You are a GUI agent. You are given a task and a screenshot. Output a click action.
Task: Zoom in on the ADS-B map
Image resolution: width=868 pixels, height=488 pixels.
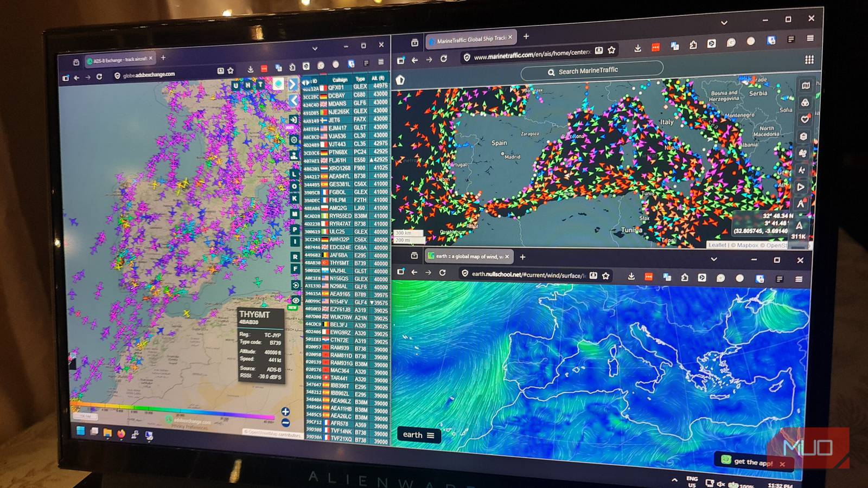(286, 412)
